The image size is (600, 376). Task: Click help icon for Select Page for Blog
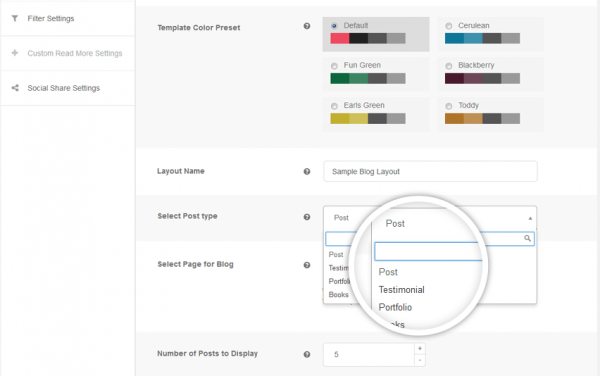[307, 265]
